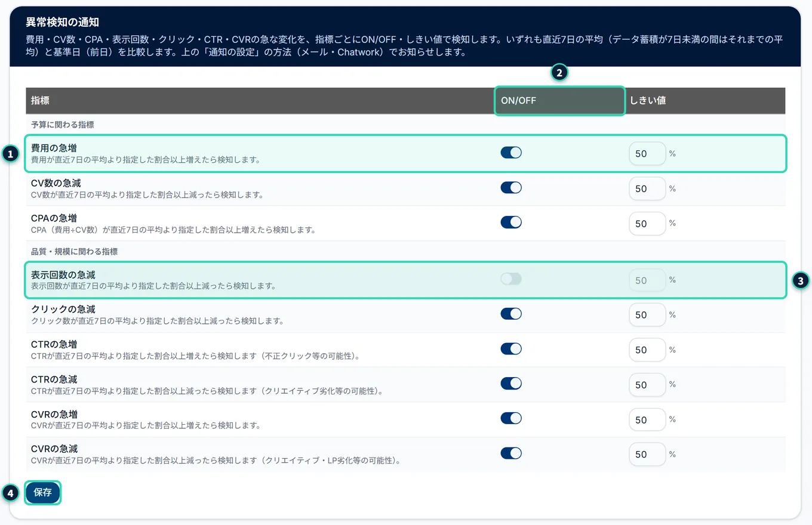Edit threshold field for CTRの急増
Image resolution: width=812 pixels, height=525 pixels.
click(x=647, y=350)
